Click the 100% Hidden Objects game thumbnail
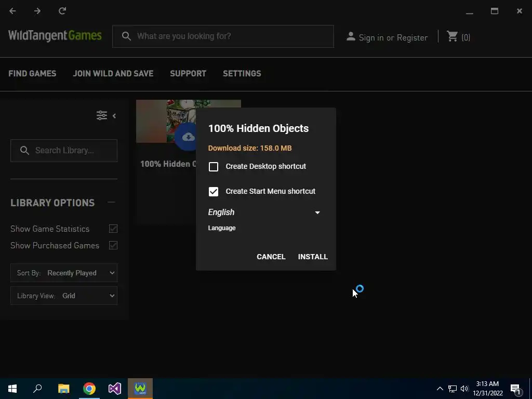The image size is (532, 399). [166, 121]
